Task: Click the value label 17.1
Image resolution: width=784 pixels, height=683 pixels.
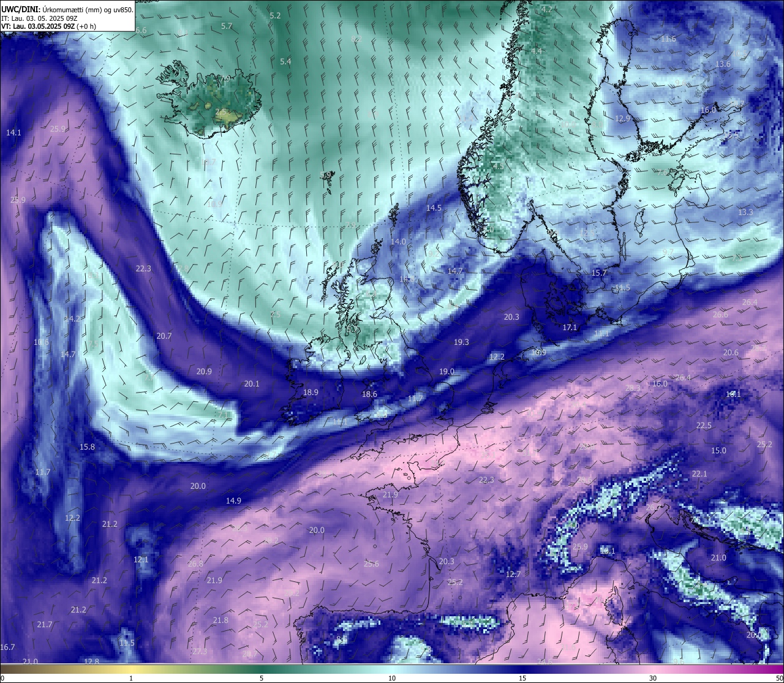Action: 570,328
